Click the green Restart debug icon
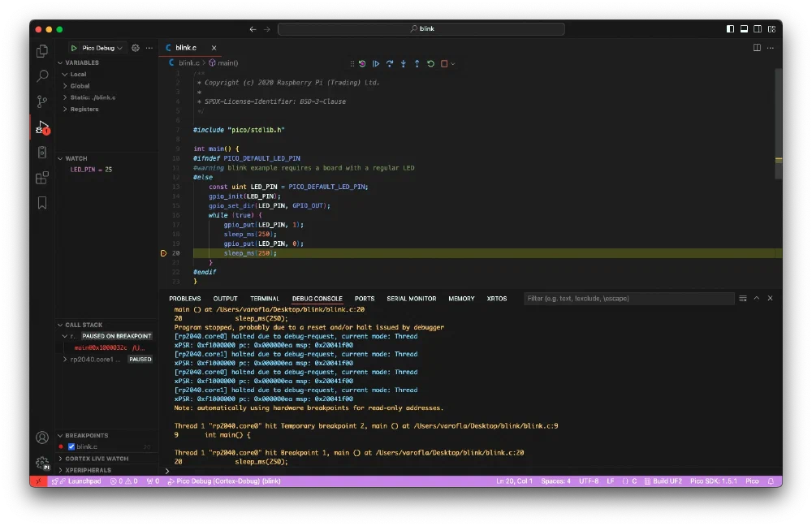The width and height of the screenshot is (812, 526). tap(430, 63)
